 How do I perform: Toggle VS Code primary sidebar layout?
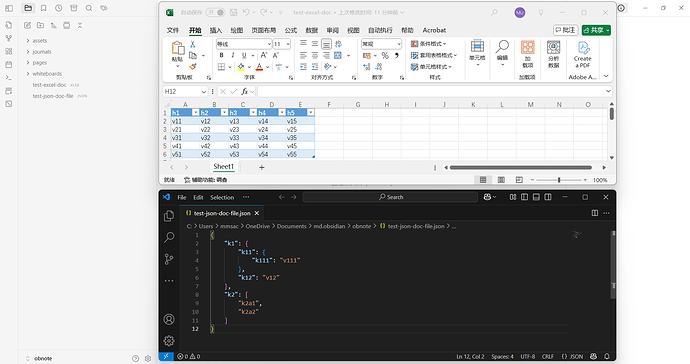(x=525, y=197)
